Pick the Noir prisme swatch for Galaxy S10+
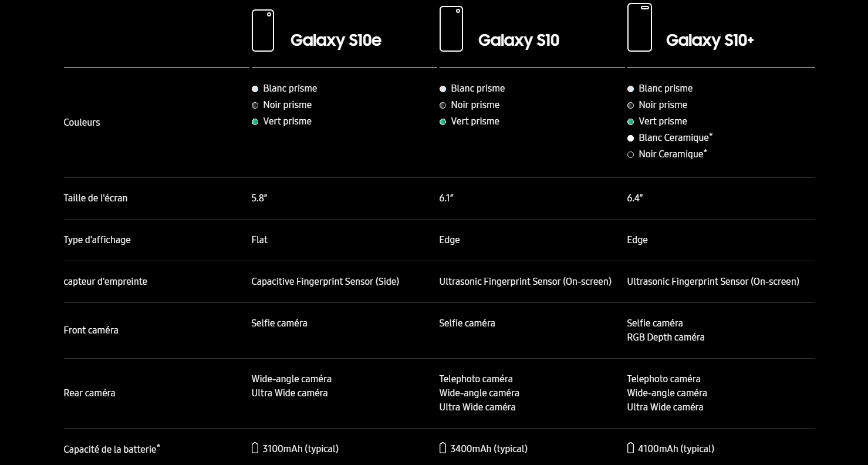The image size is (868, 465). pos(630,105)
